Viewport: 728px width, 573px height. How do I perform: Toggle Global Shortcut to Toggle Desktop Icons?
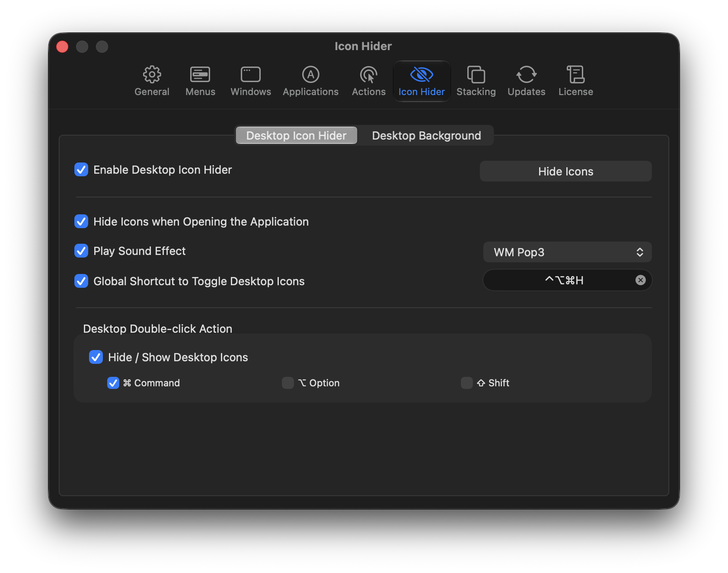pyautogui.click(x=81, y=281)
